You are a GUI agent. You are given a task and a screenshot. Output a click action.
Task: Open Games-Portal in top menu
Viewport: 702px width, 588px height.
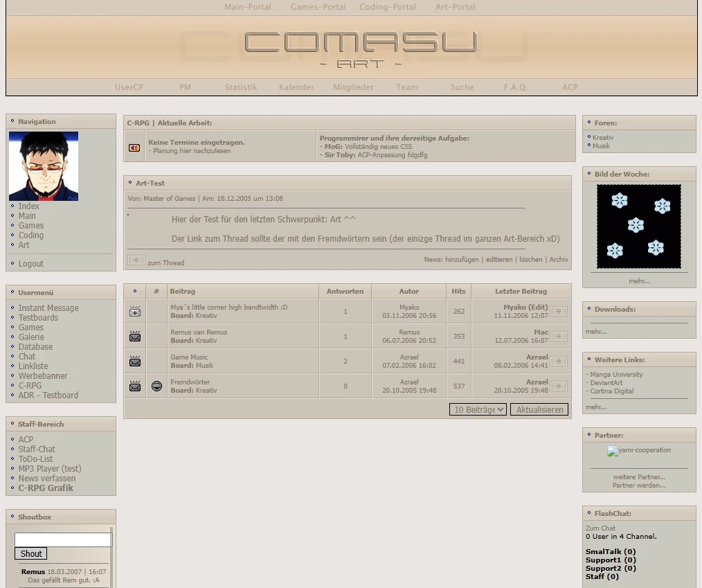pos(318,7)
